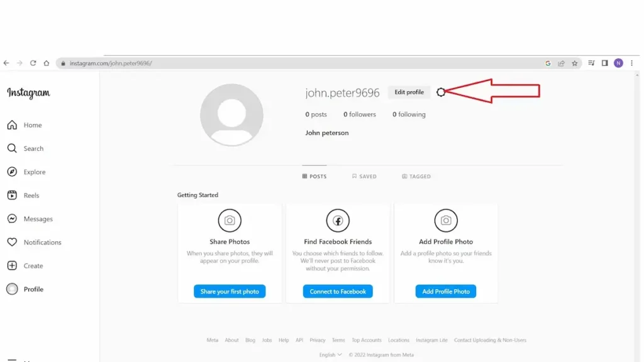Screen dimensions: 644x362
Task: Click the Edit profile button
Action: (409, 92)
